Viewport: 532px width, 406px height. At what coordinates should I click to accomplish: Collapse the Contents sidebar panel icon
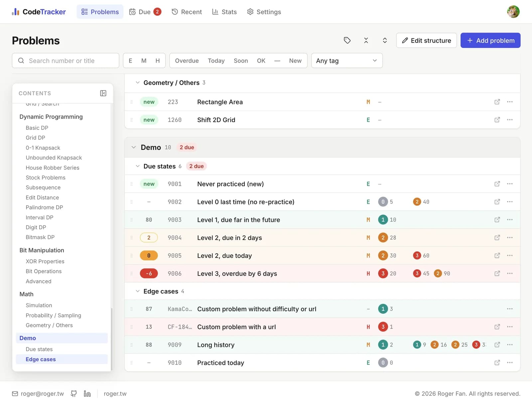tap(103, 93)
